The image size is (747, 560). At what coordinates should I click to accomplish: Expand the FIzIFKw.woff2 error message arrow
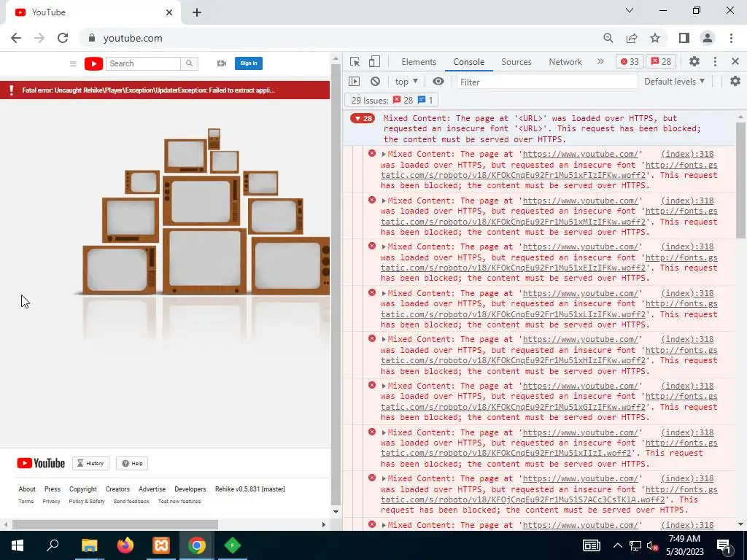pyautogui.click(x=384, y=155)
